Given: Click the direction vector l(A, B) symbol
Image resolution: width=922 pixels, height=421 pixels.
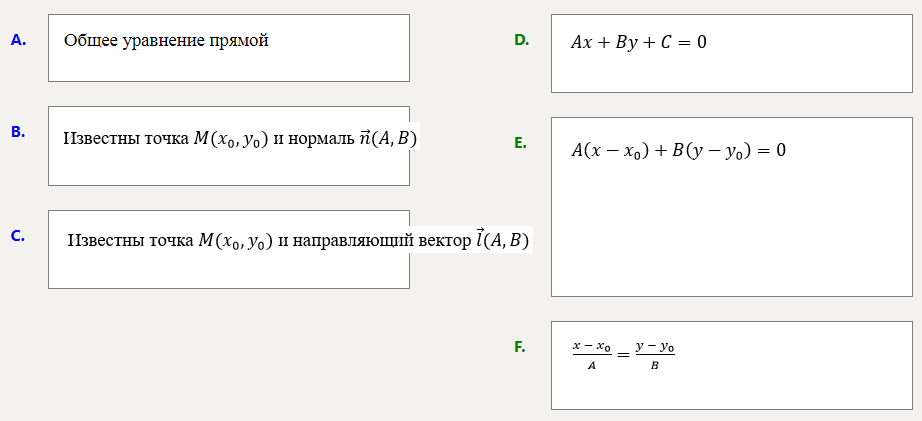Looking at the screenshot, I should click(x=502, y=240).
